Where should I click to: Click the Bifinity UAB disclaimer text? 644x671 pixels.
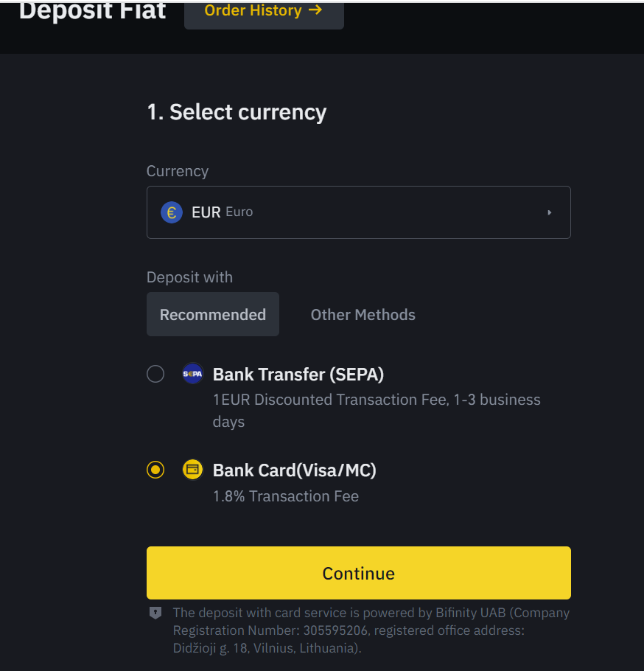371,630
